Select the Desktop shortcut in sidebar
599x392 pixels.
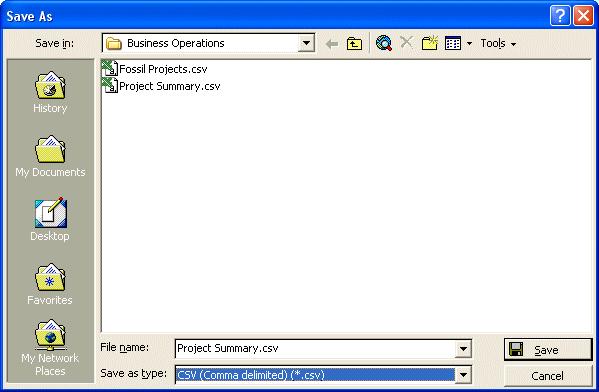click(x=50, y=220)
